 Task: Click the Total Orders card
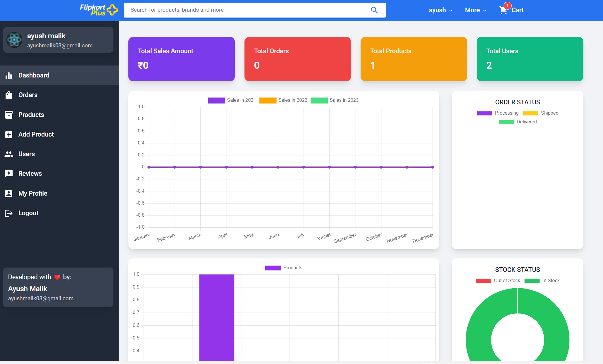click(298, 59)
